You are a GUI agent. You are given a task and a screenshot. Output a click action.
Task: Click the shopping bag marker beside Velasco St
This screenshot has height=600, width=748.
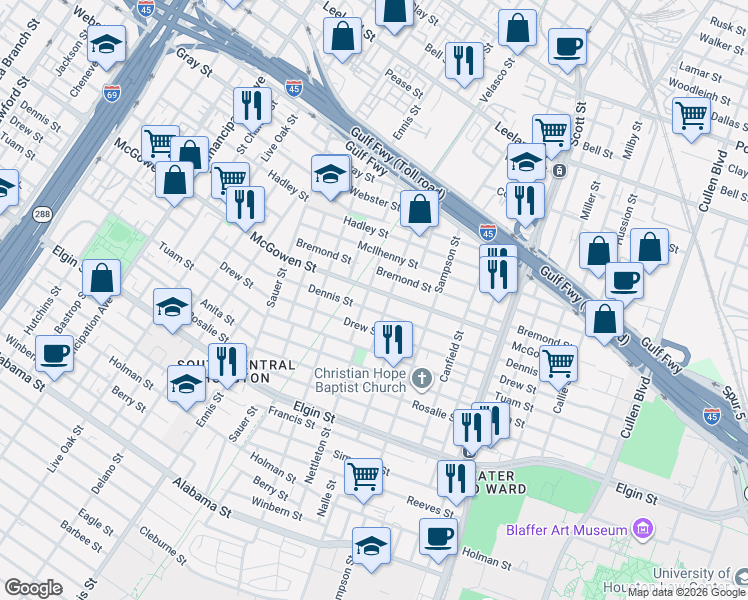518,29
